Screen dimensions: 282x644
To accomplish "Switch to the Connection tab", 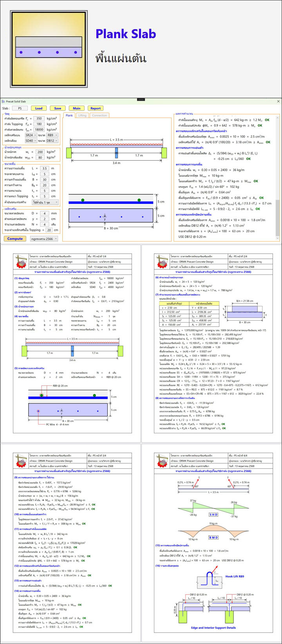I will 99,115.
